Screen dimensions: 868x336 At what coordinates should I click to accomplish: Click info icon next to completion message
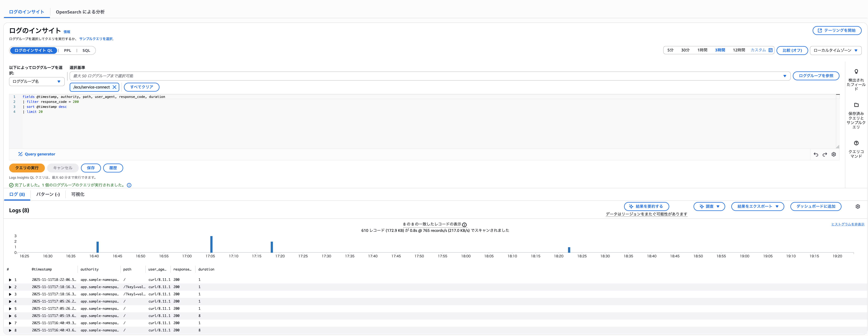(129, 185)
